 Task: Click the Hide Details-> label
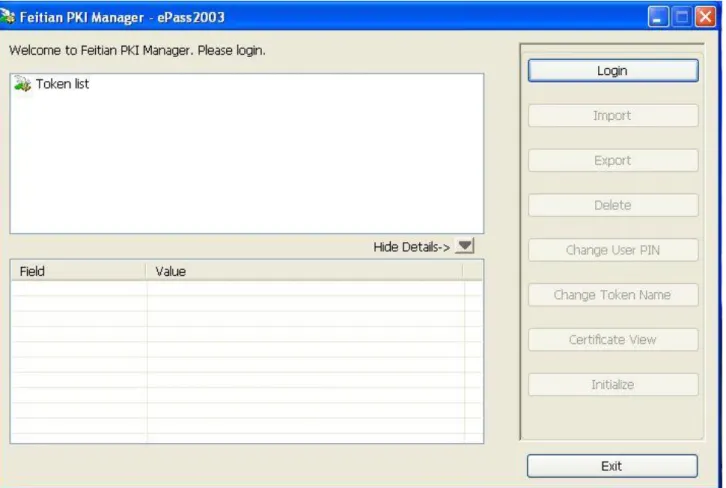(412, 247)
